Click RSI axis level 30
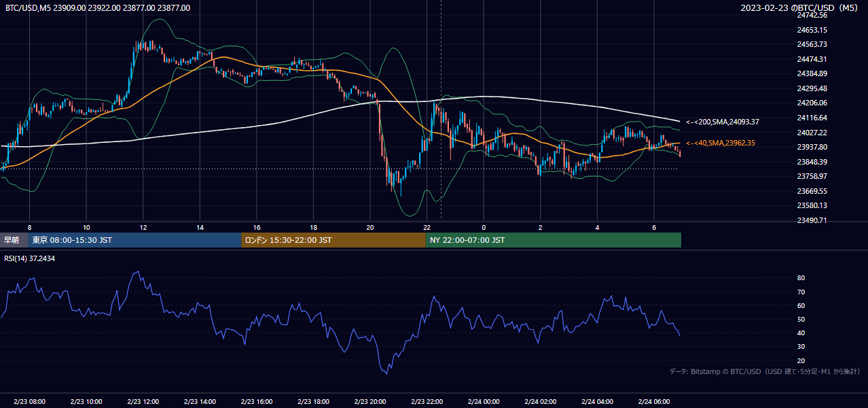 coord(801,347)
